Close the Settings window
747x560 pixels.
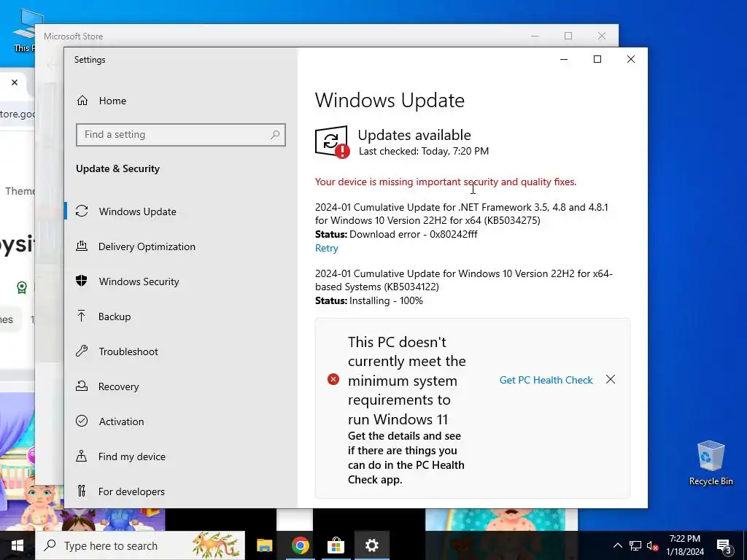pos(631,59)
